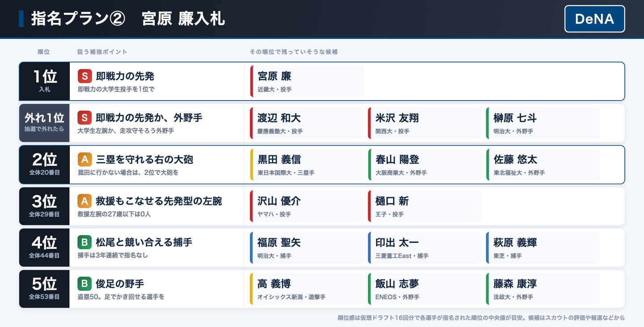Screen dimensions: 644x327
Task: Click the 3位 全体29番目 rank cell
Action: pos(44,206)
